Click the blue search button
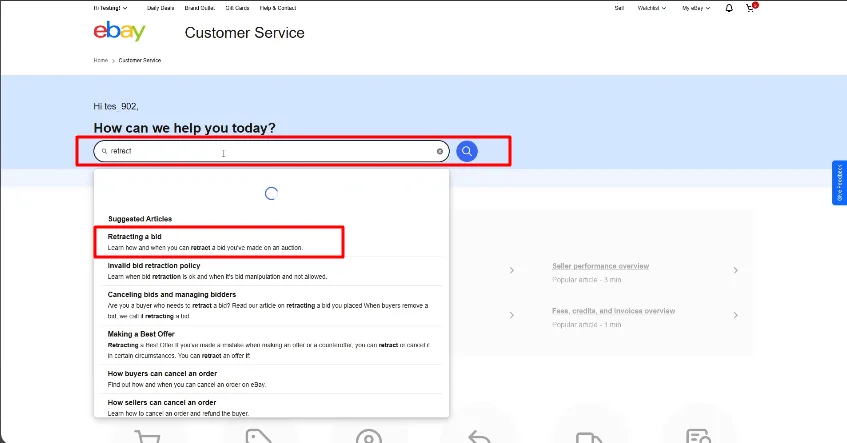 pos(467,151)
